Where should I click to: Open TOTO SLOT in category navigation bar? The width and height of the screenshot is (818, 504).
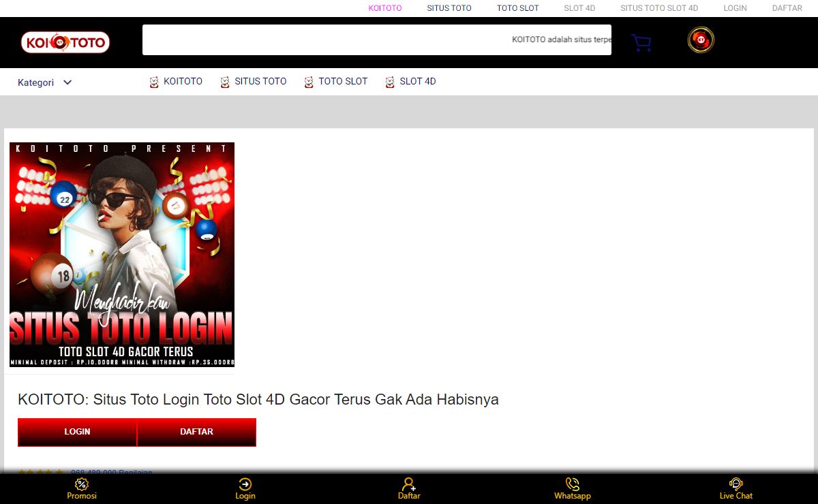click(x=342, y=81)
